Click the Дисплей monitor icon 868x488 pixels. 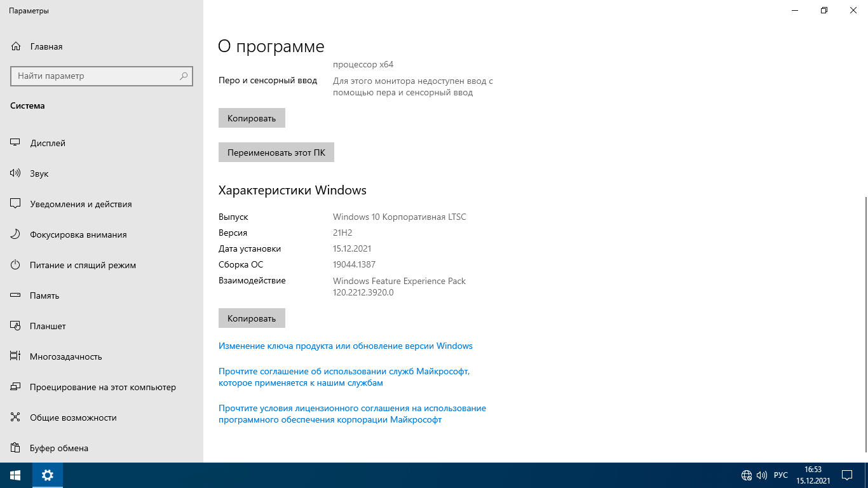pyautogui.click(x=16, y=143)
